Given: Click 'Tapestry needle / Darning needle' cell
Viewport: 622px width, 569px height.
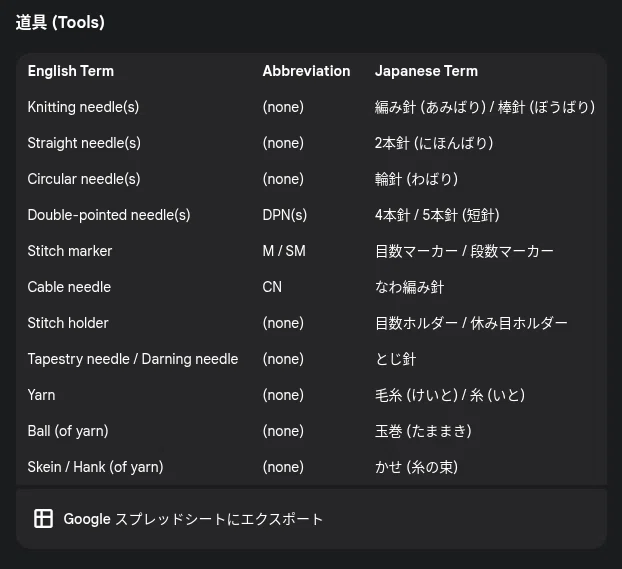Looking at the screenshot, I should coord(133,359).
